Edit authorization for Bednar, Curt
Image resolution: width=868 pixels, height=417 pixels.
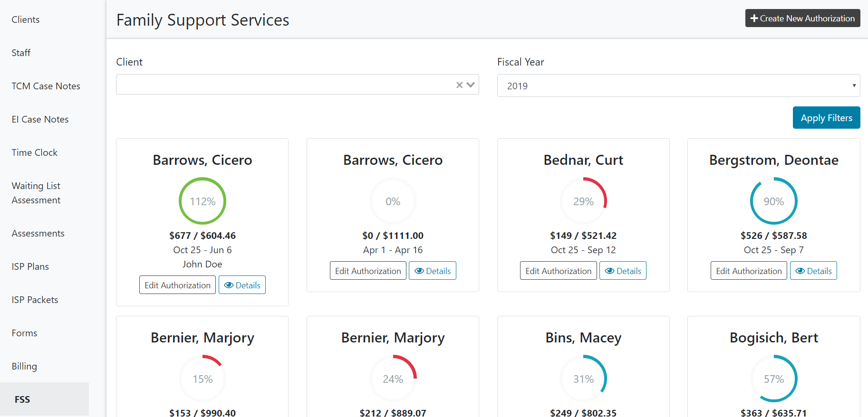558,271
